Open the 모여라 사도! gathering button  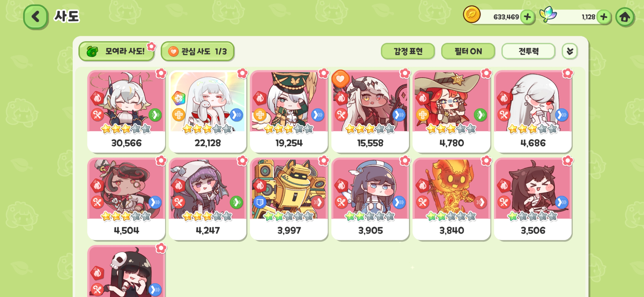[116, 51]
